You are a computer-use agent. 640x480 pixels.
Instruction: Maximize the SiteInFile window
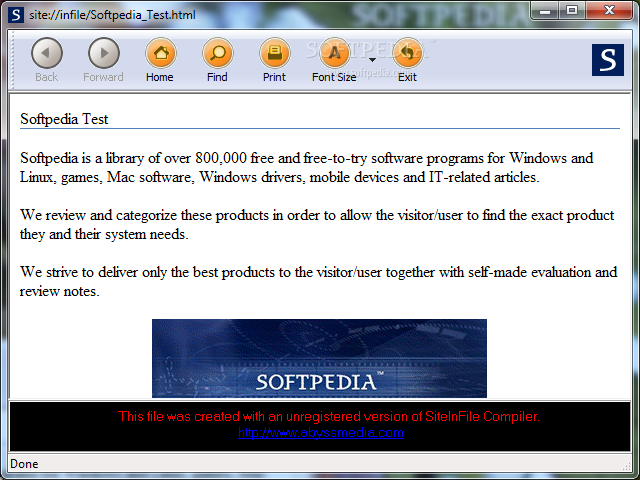click(572, 10)
